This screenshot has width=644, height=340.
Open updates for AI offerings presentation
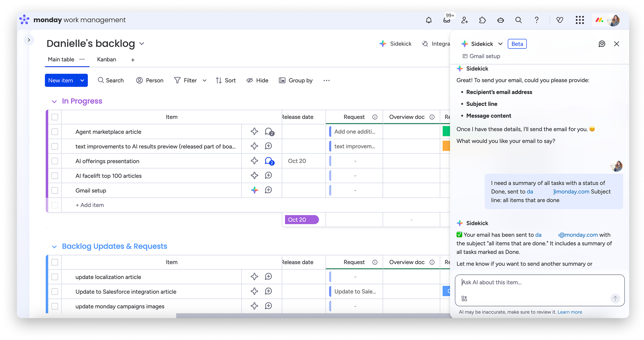pyautogui.click(x=269, y=161)
